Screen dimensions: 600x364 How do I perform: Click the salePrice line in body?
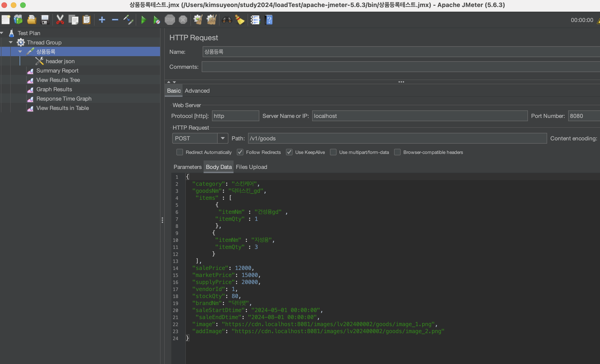click(223, 268)
